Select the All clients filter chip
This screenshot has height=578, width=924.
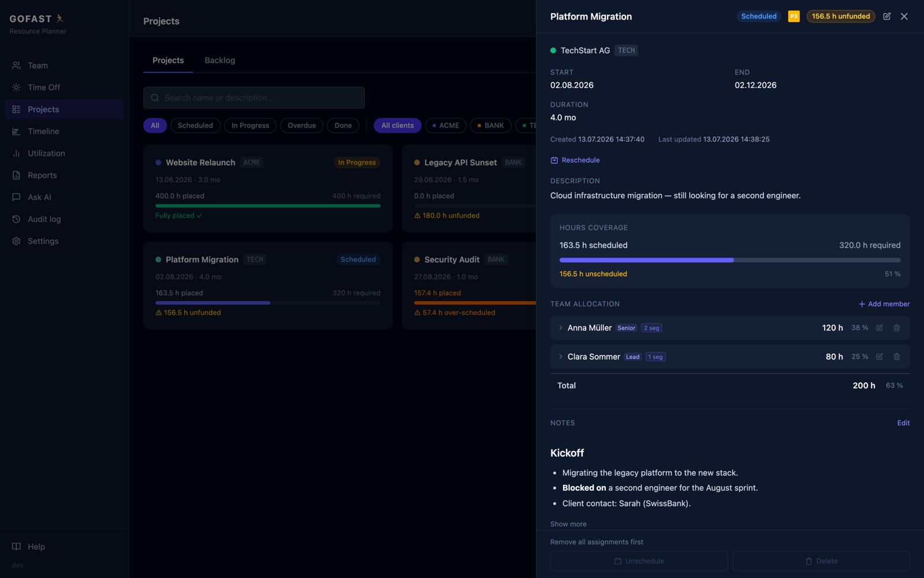tap(397, 125)
